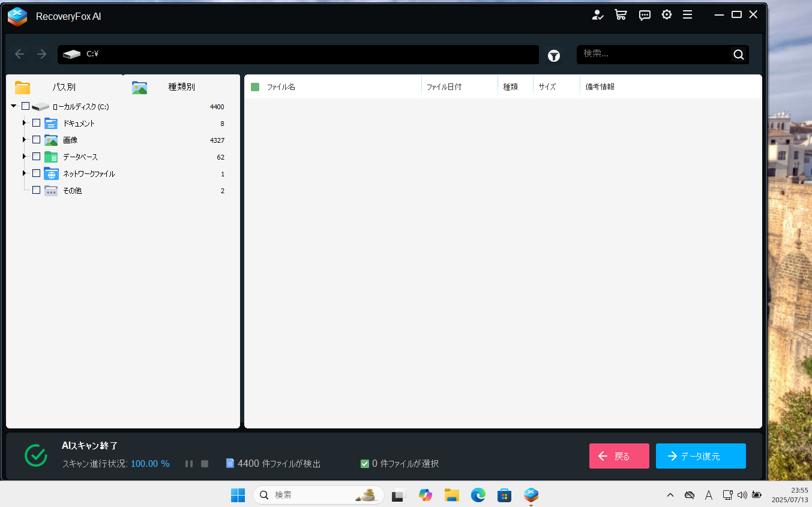Click the ネットワークファイル folder icon
This screenshot has height=507, width=812.
point(51,173)
